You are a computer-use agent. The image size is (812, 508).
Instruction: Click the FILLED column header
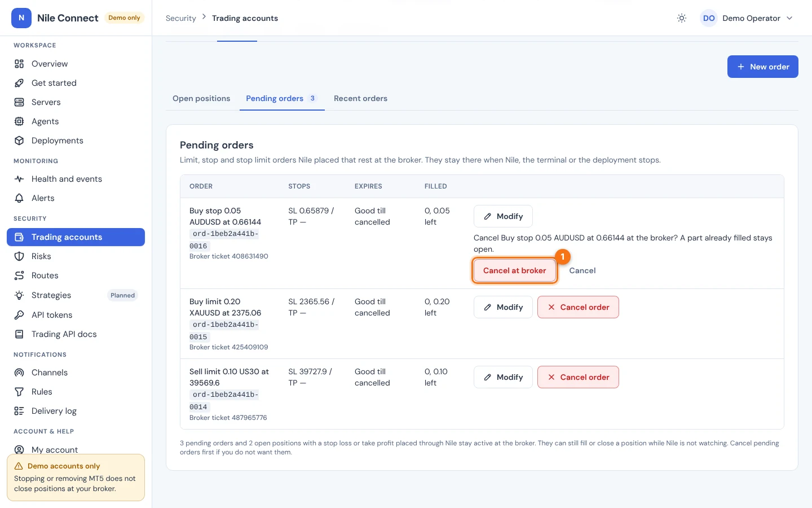[436, 186]
